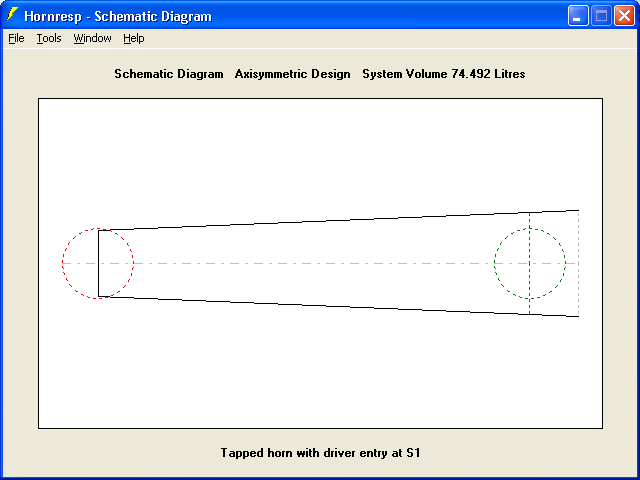Open the Window menu
This screenshot has width=640, height=480.
pos(93,38)
